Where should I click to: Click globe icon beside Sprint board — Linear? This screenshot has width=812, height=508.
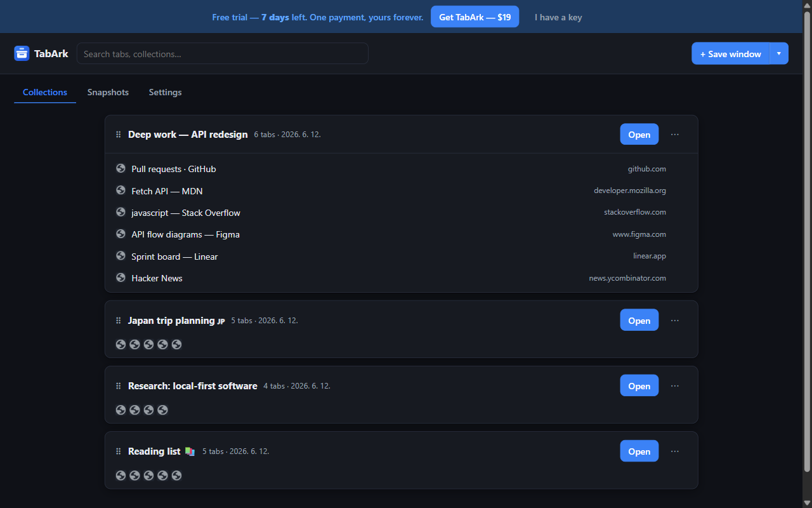(121, 256)
